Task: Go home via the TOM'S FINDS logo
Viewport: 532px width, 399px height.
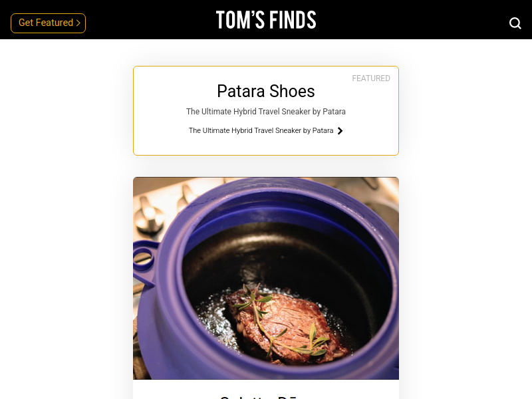Action: [266, 20]
